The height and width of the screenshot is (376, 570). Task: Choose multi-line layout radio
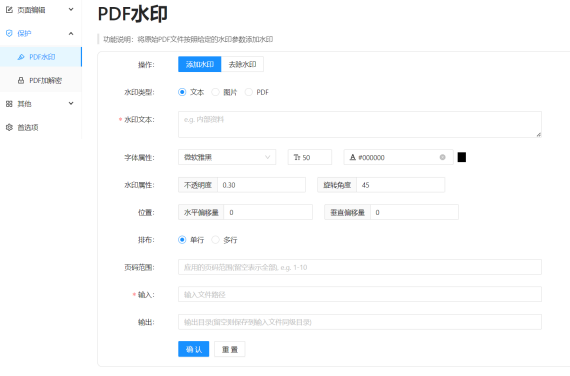(215, 240)
